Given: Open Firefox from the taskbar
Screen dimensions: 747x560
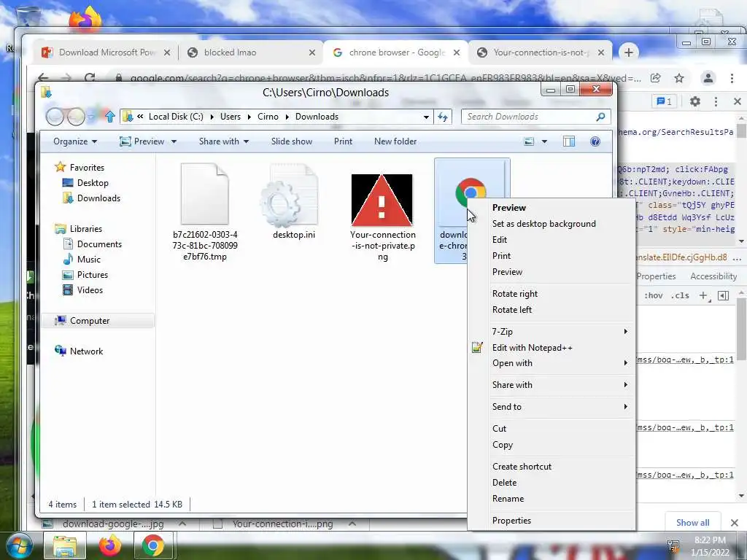Looking at the screenshot, I should (x=110, y=545).
